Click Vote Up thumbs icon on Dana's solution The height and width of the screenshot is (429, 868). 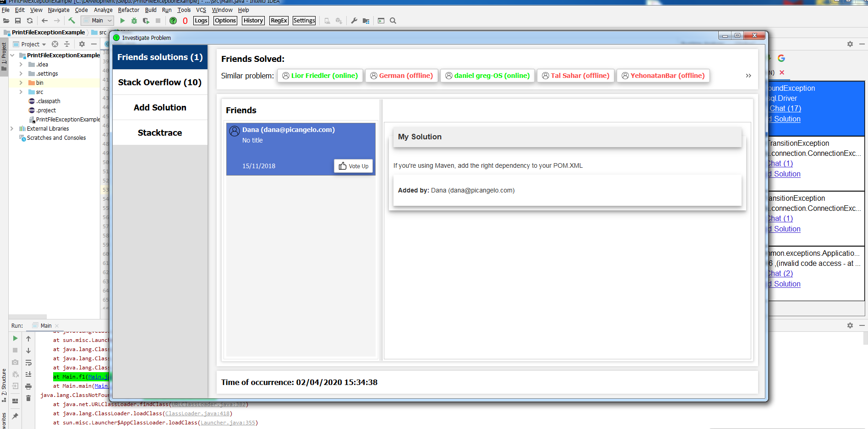click(353, 166)
